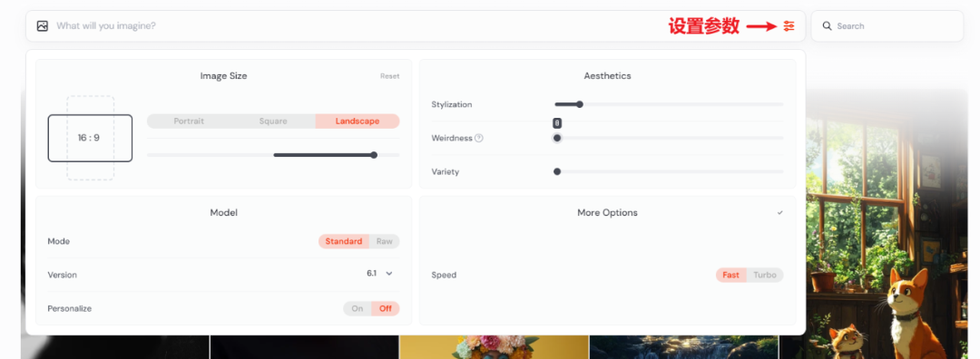Click the image upload icon in prompt bar
This screenshot has width=980, height=359.
(x=42, y=26)
